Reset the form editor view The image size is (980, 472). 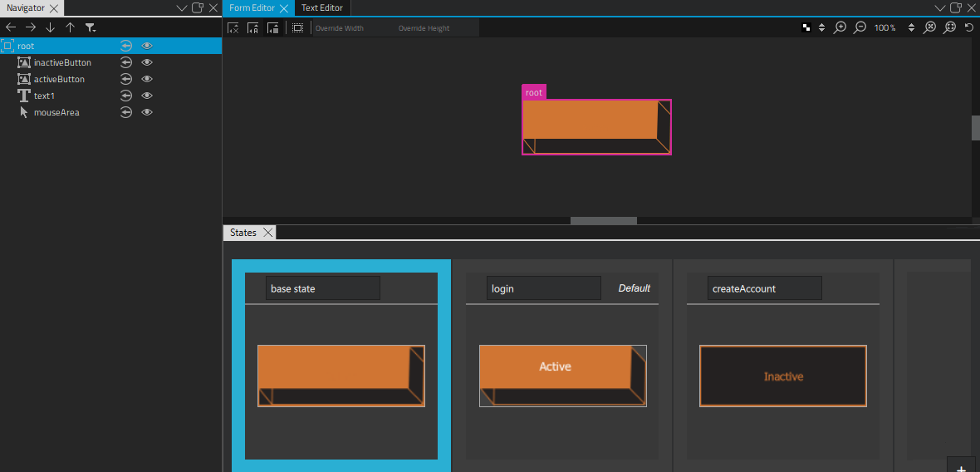pyautogui.click(x=969, y=27)
